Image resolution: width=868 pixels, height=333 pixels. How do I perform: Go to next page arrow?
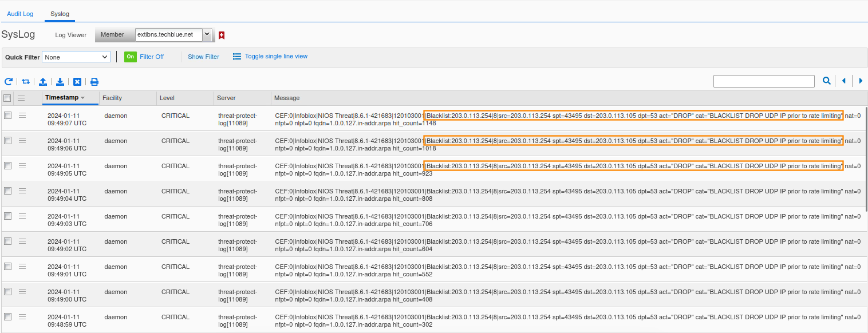pos(861,81)
